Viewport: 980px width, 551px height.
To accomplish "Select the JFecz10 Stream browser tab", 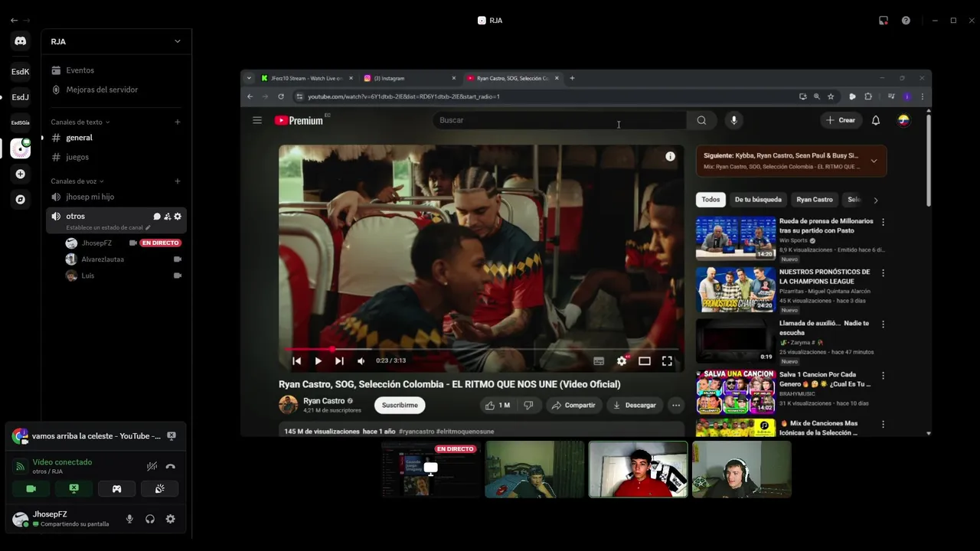I will (306, 78).
